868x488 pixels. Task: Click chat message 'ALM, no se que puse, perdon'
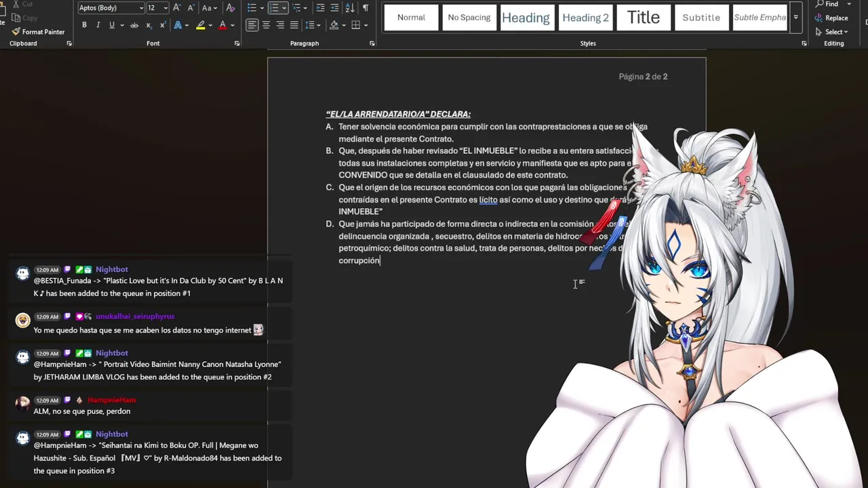(x=82, y=411)
